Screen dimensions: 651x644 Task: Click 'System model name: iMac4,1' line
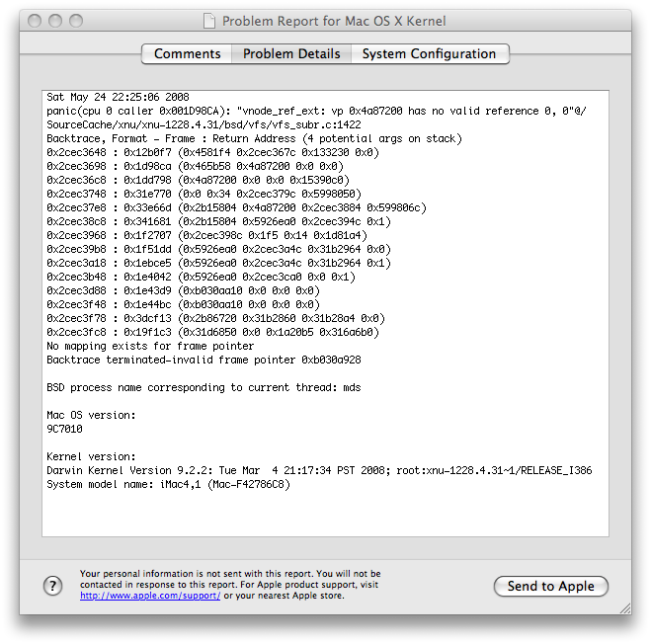[x=168, y=485]
